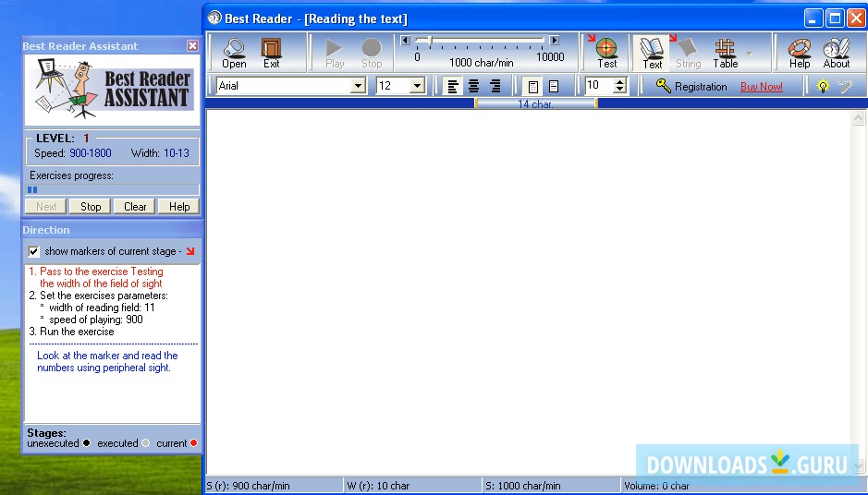Launch the Test target icon

(606, 53)
